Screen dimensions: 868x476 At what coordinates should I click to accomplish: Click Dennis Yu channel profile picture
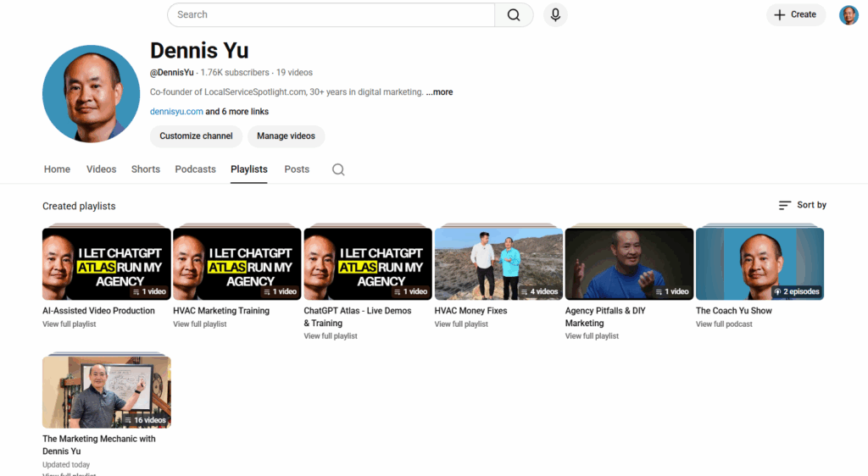pos(91,93)
